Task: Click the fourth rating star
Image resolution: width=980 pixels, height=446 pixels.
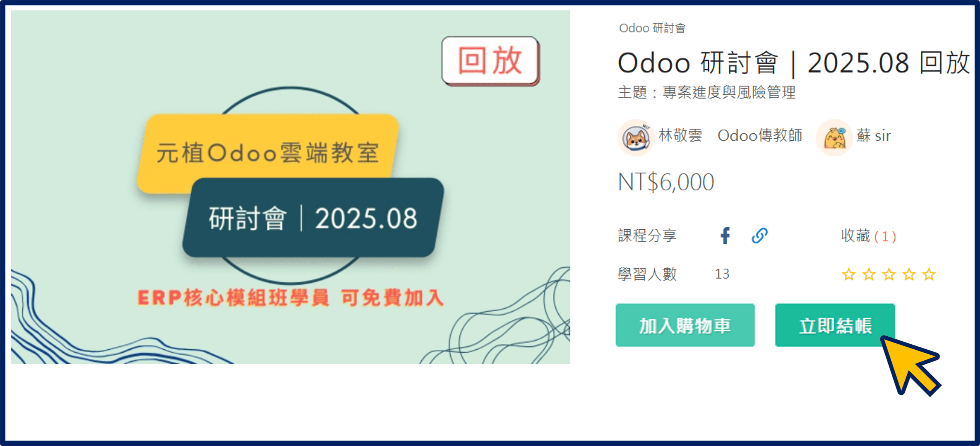Action: click(x=909, y=274)
